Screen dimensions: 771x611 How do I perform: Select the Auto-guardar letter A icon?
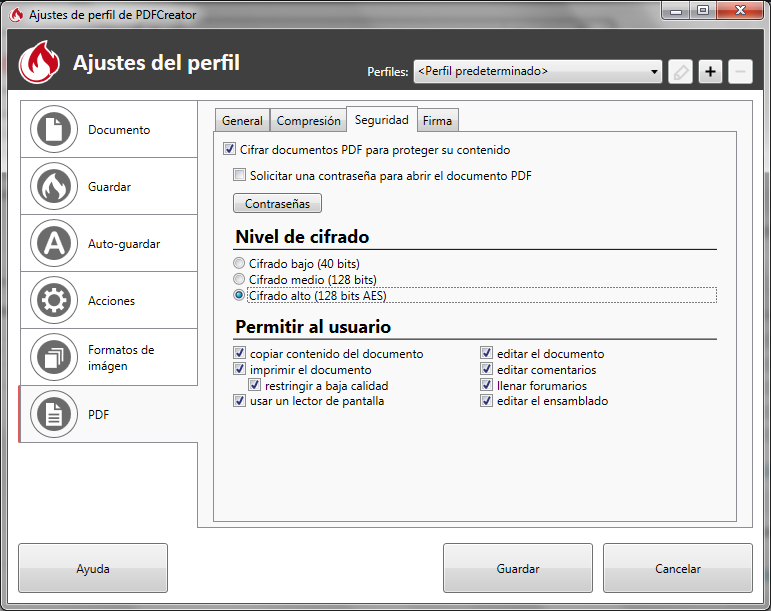point(54,243)
